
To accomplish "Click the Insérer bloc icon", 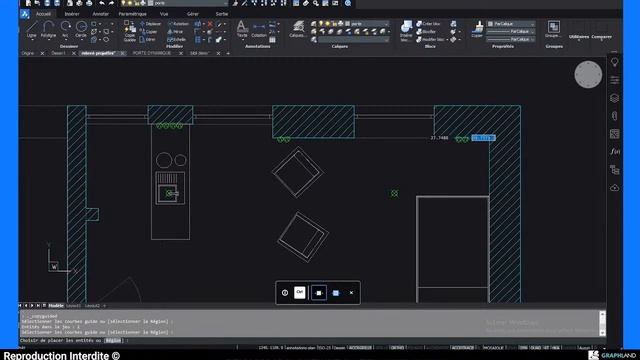I will coord(406,30).
